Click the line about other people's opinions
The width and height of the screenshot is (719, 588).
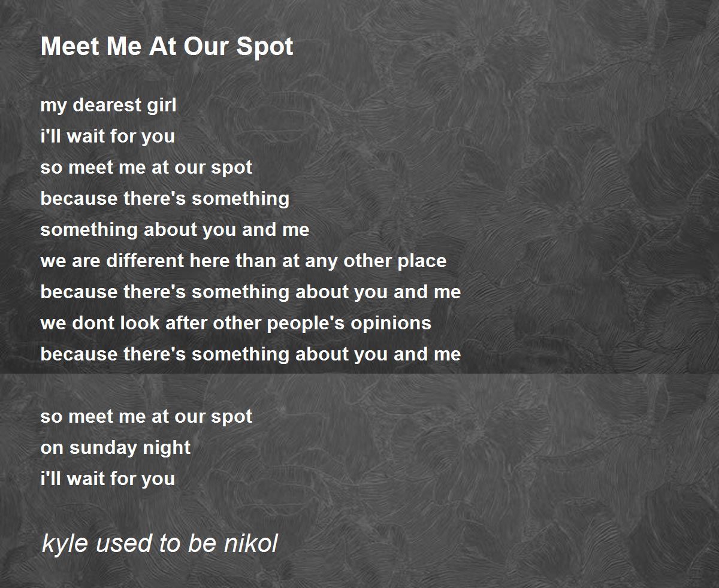235,323
